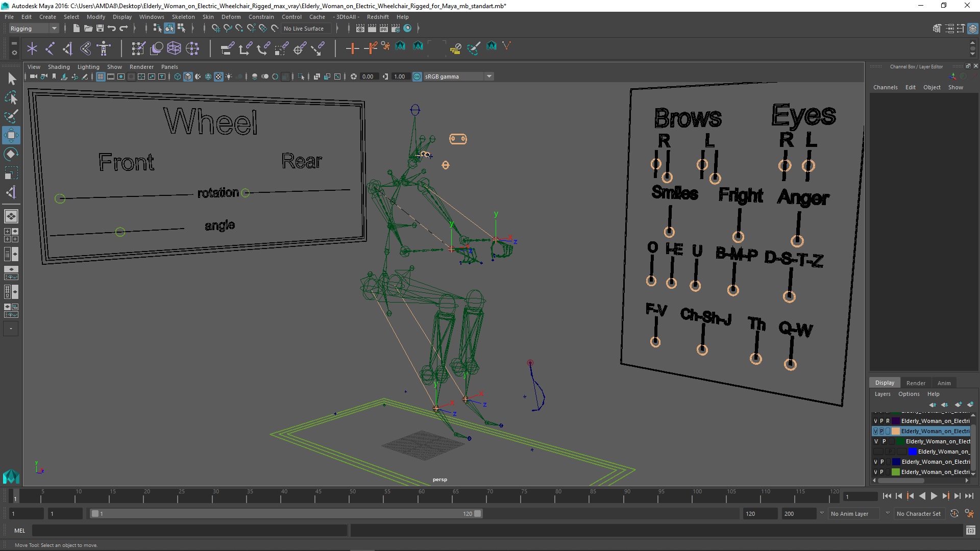980x551 pixels.
Task: Toggle textured display checker icon
Action: click(218, 77)
